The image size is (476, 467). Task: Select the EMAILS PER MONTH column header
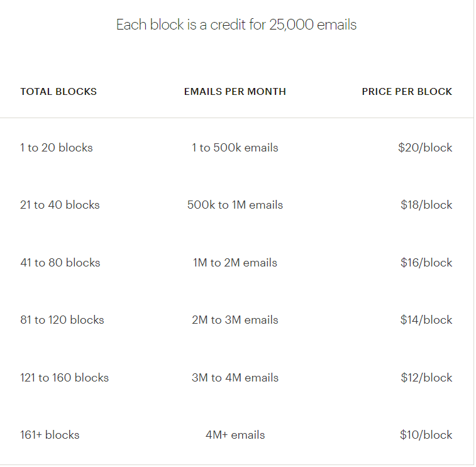(235, 92)
